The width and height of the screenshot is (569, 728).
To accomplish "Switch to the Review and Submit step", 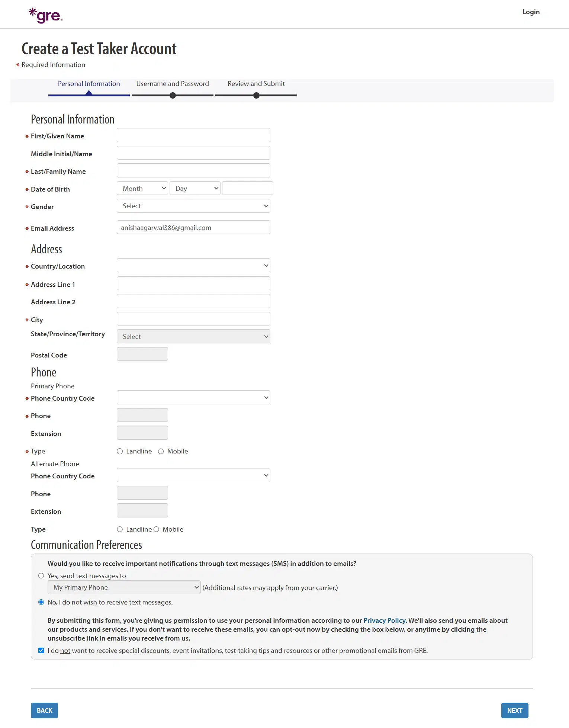I will [256, 83].
